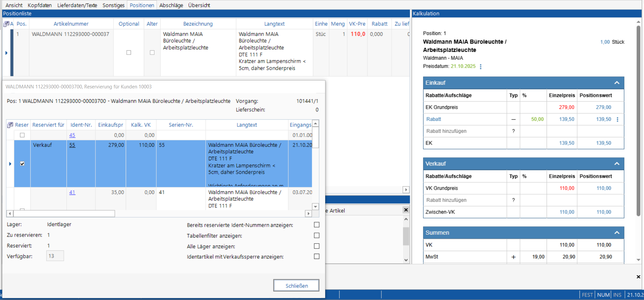The width and height of the screenshot is (644, 300).
Task: Toggle the 'Tabellenfilter anzeigen' checkbox
Action: point(317,236)
